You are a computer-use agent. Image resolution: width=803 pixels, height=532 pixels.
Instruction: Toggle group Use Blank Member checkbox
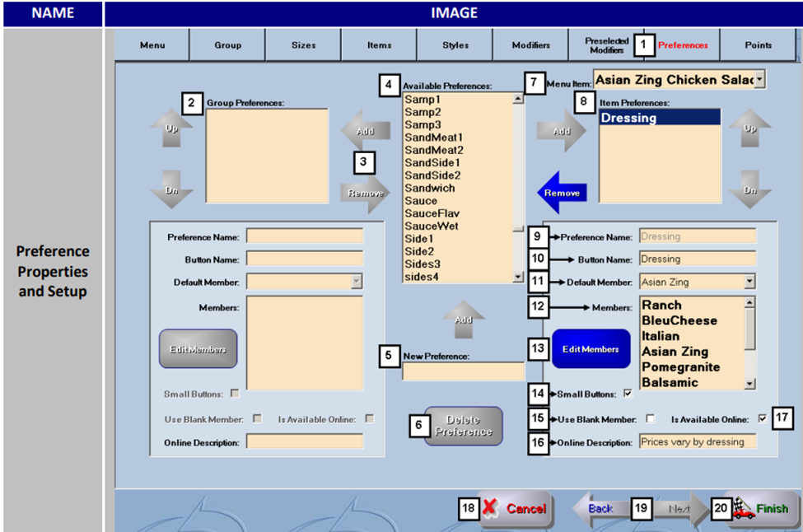258,418
